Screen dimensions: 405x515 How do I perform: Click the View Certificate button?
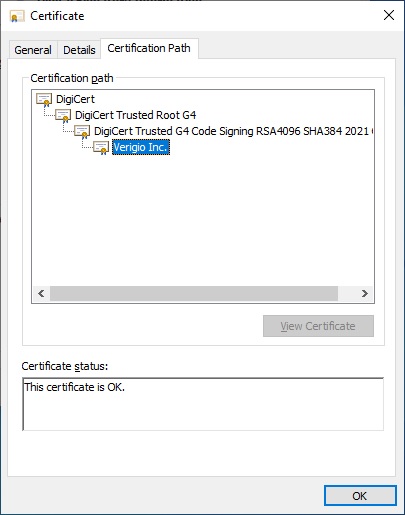click(318, 326)
